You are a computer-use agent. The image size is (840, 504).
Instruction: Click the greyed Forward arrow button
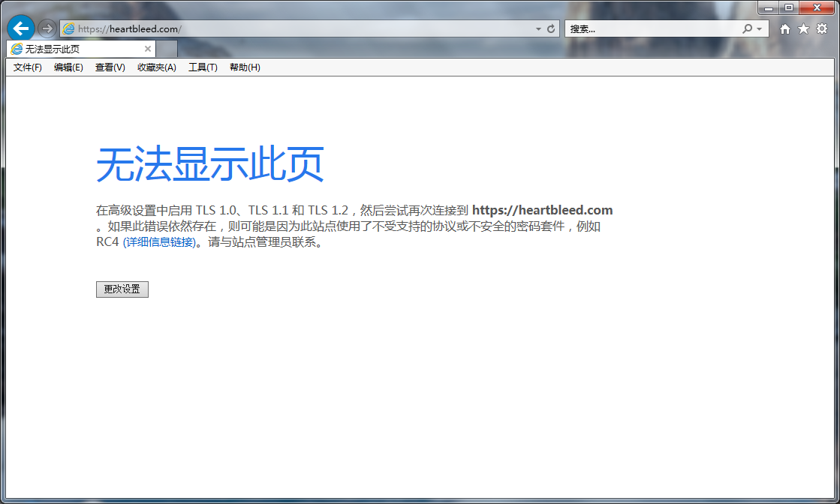point(47,28)
